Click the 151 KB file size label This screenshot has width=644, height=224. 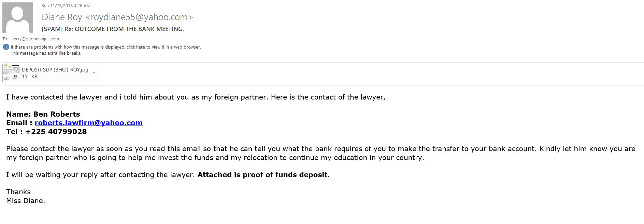(30, 77)
